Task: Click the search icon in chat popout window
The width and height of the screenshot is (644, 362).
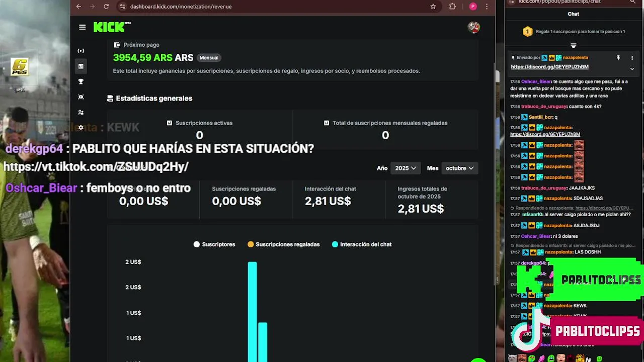Action: click(x=632, y=2)
